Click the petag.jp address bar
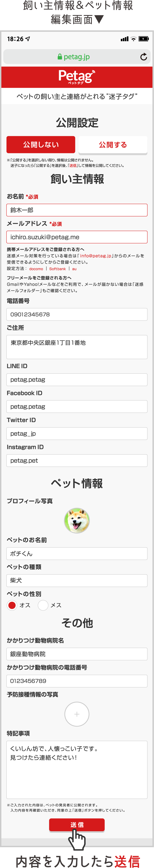The height and width of the screenshot is (868, 154). coord(77,57)
